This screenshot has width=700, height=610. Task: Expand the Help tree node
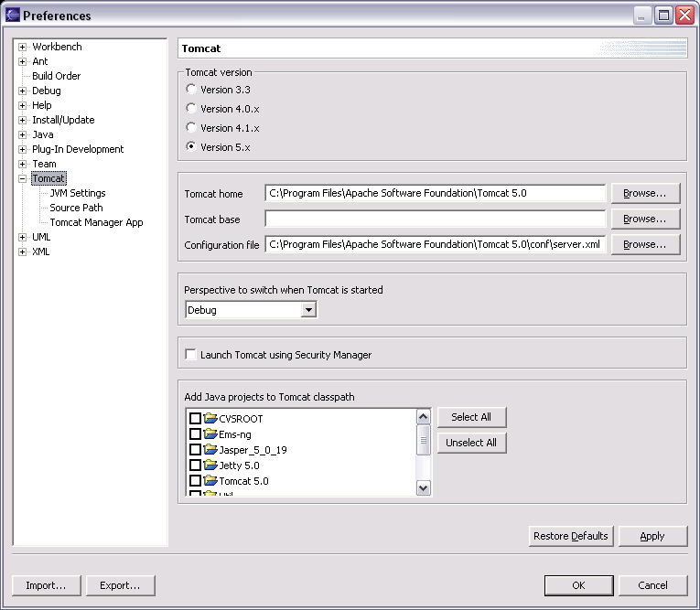coord(22,106)
